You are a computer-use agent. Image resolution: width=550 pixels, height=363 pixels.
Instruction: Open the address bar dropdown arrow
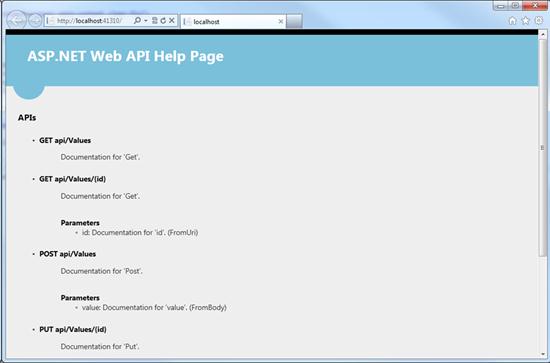(146, 21)
